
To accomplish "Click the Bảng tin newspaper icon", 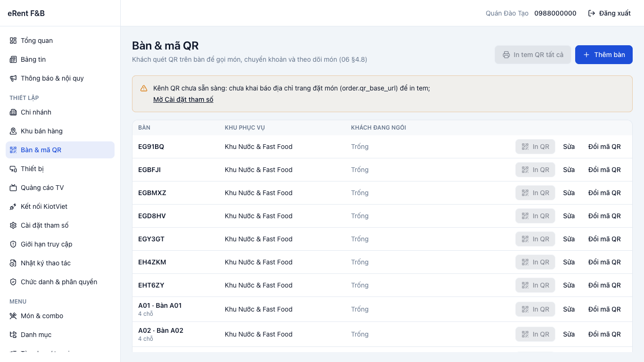I will pos(13,59).
